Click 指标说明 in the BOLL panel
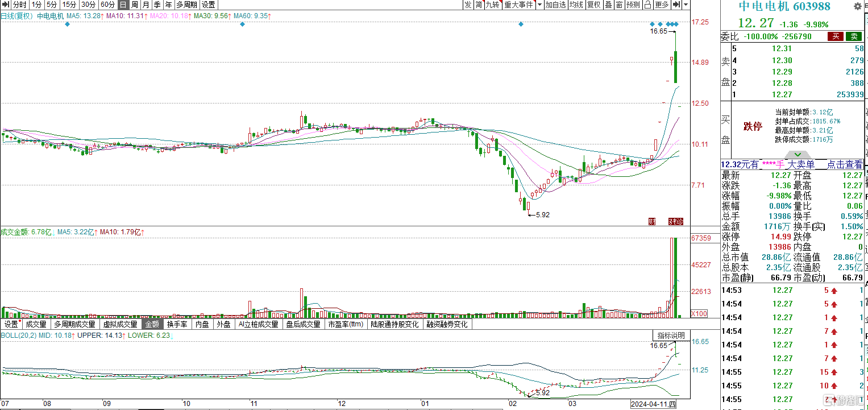The image size is (868, 410). coord(671,335)
